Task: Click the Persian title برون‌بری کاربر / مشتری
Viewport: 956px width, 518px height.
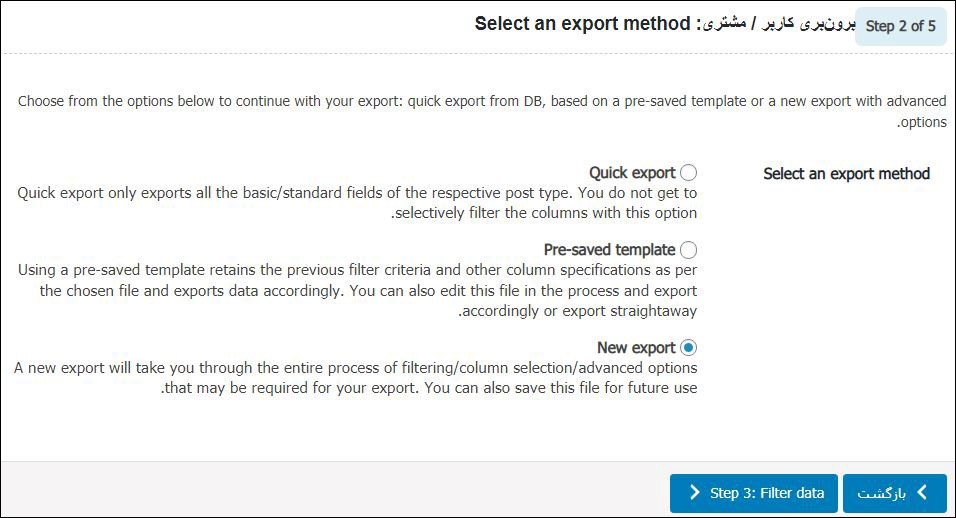Action: (x=779, y=24)
